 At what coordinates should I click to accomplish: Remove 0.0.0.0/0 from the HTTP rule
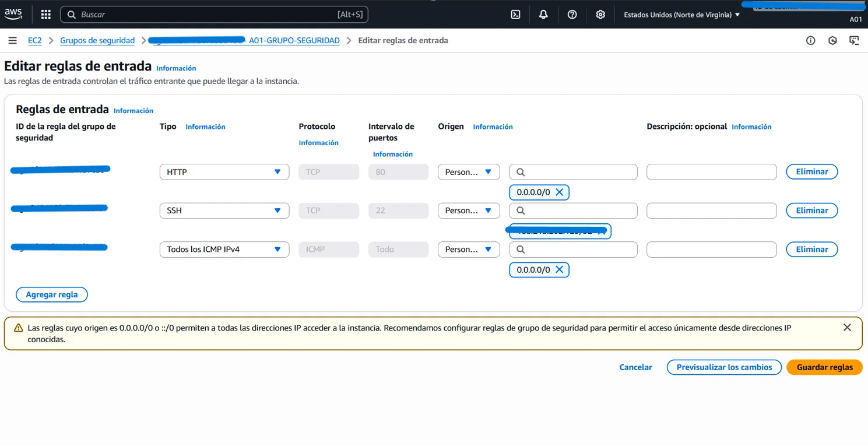559,192
